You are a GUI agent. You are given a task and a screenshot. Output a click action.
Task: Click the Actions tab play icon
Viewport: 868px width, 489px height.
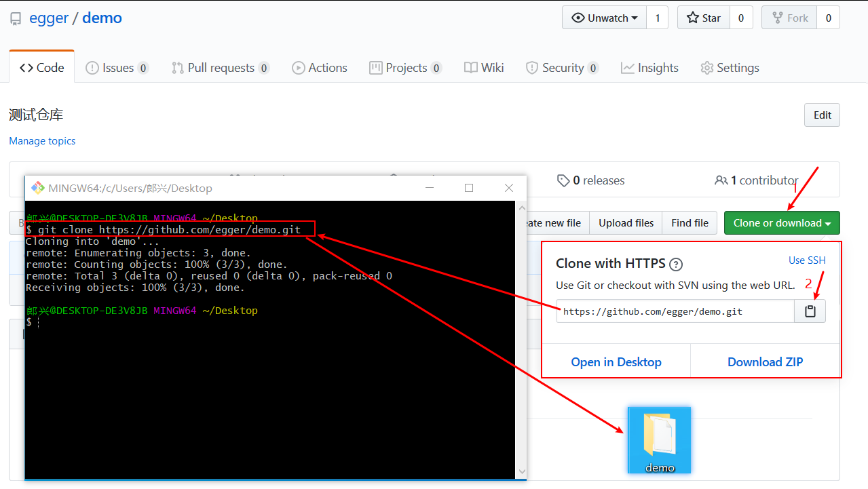298,68
